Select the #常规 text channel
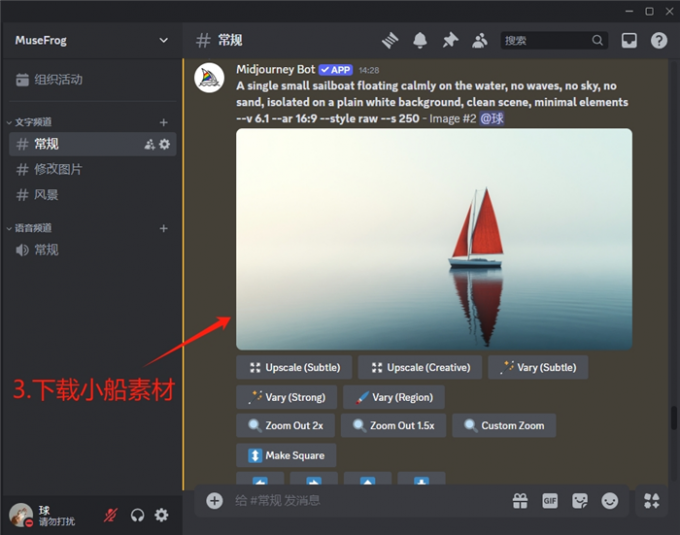Screen dimensions: 680x535 92,144
